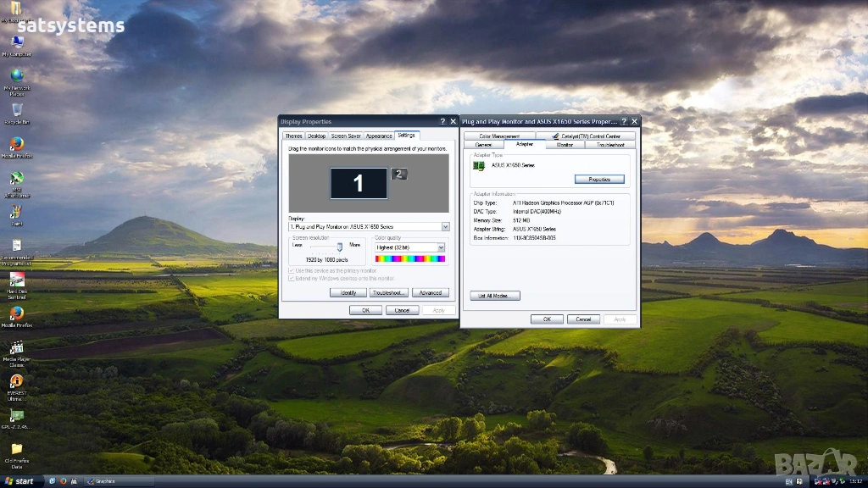The image size is (868, 488).
Task: Click the Identify button
Action: tap(348, 292)
